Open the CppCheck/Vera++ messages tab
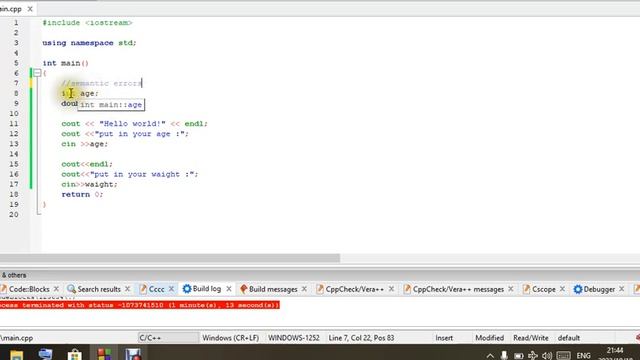The height and width of the screenshot is (360, 640). click(458, 289)
